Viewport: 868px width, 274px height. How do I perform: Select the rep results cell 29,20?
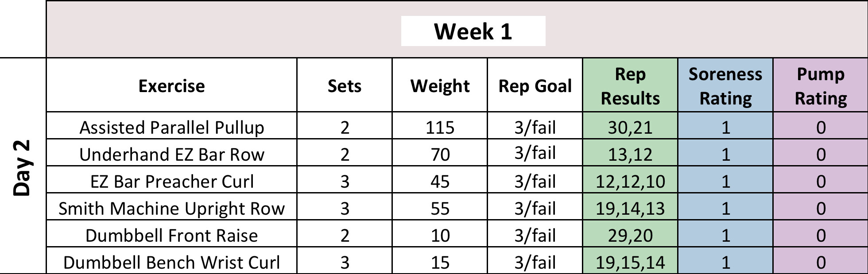pyautogui.click(x=630, y=235)
